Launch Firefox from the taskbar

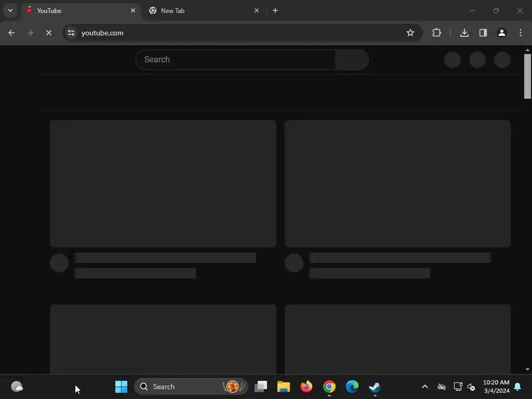[307, 387]
